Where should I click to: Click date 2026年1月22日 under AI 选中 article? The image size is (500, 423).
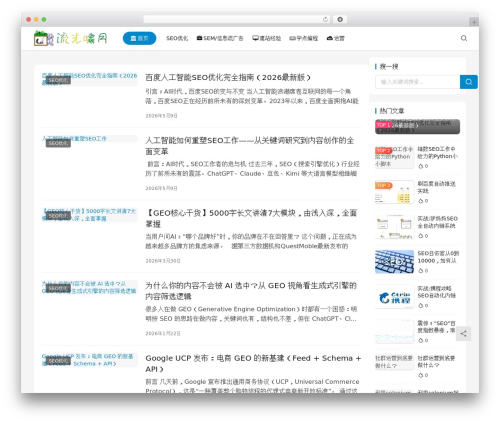(x=163, y=333)
